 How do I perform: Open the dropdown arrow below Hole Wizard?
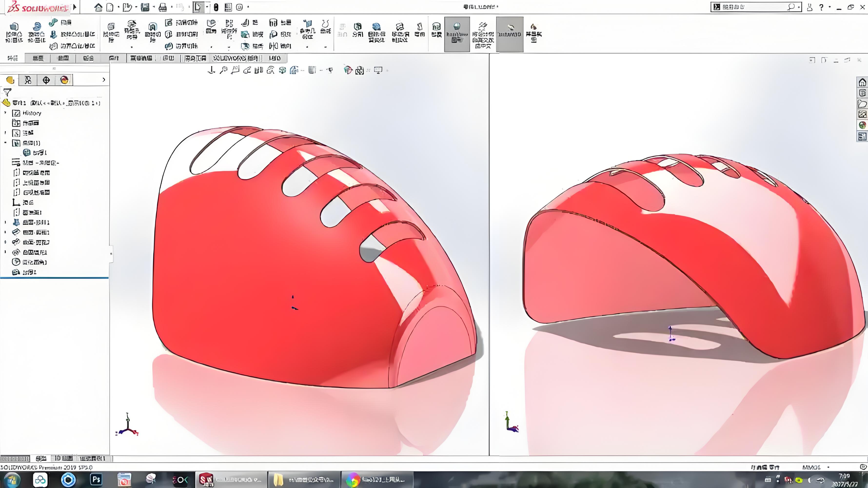(132, 47)
